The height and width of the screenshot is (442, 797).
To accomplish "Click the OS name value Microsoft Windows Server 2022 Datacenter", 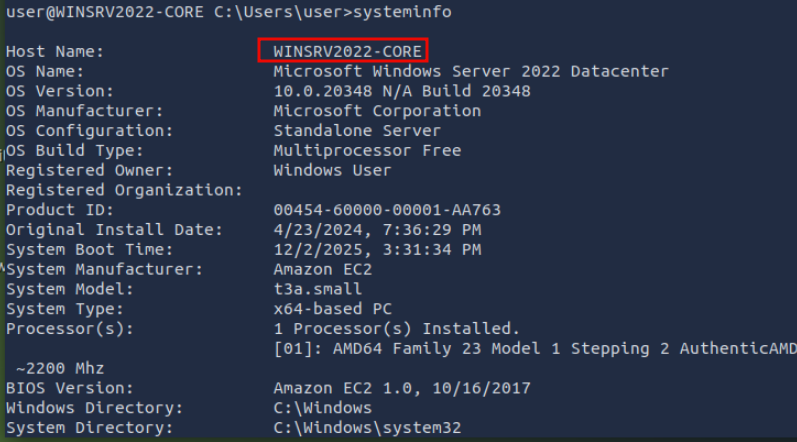I will click(x=470, y=71).
